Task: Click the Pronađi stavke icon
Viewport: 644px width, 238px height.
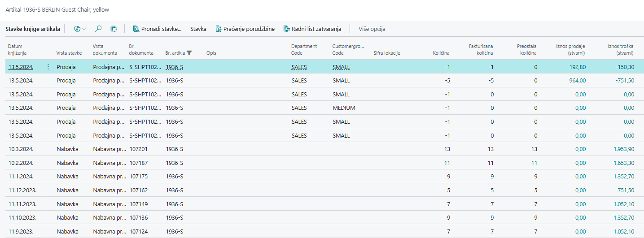Action: pos(136,29)
